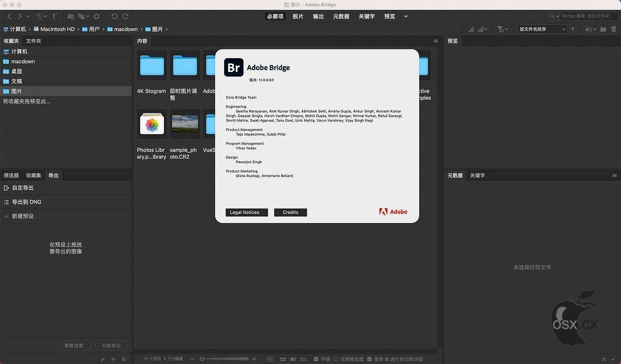Switch to the 必要项 workspace
Image resolution: width=621 pixels, height=364 pixels.
(x=275, y=16)
